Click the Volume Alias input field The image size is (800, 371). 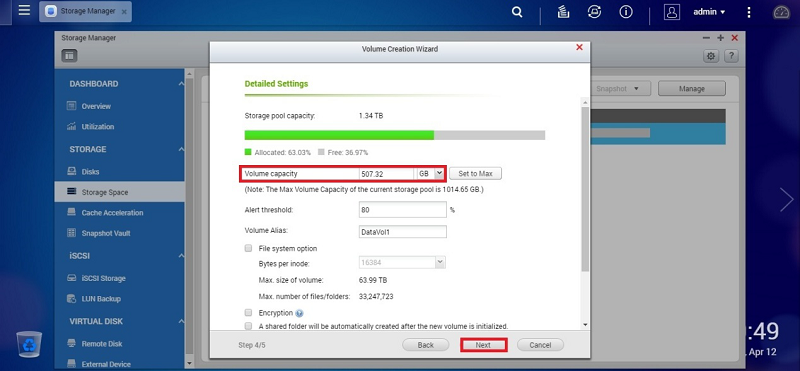pyautogui.click(x=403, y=231)
